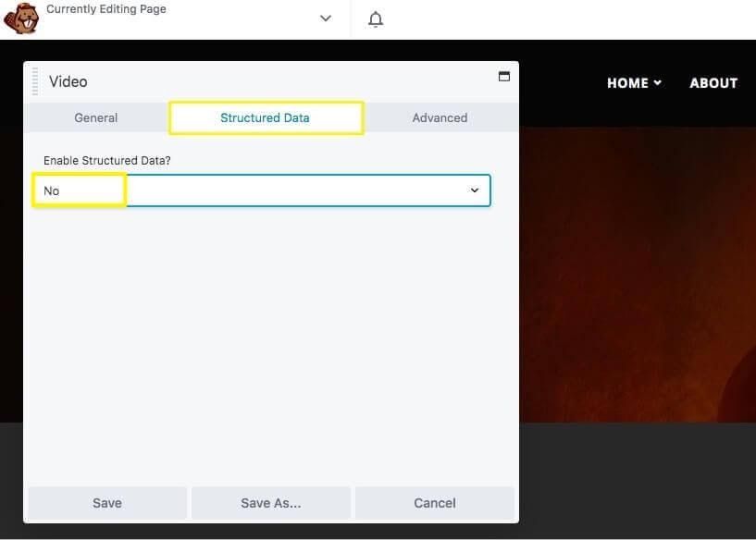Grab the Video panel drag handle
756x540 pixels.
35,81
